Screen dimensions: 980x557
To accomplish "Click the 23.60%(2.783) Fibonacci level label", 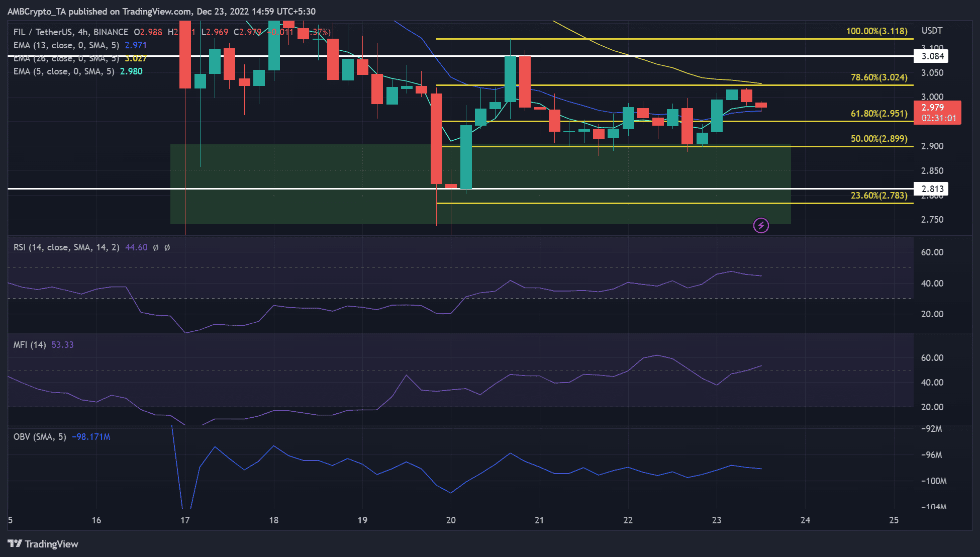I will click(x=879, y=196).
